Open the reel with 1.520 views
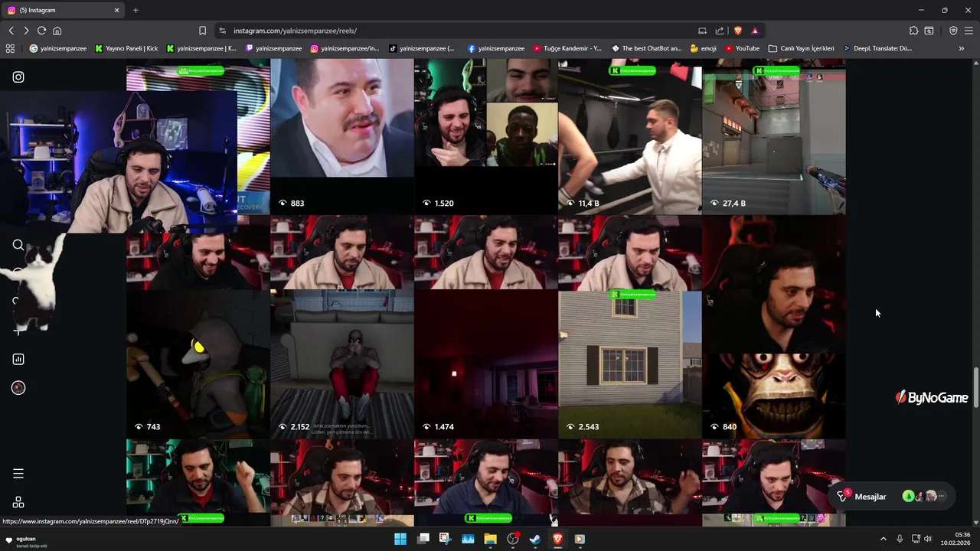The image size is (980, 551). click(x=485, y=136)
